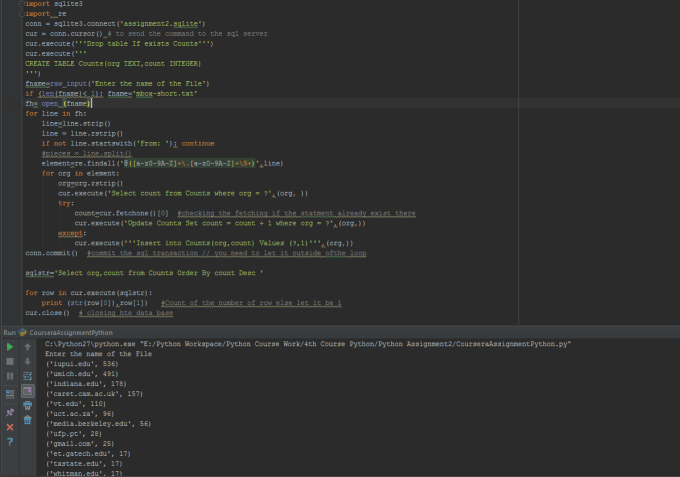Click the 'try:' keyword line
The height and width of the screenshot is (477, 680).
(x=66, y=203)
